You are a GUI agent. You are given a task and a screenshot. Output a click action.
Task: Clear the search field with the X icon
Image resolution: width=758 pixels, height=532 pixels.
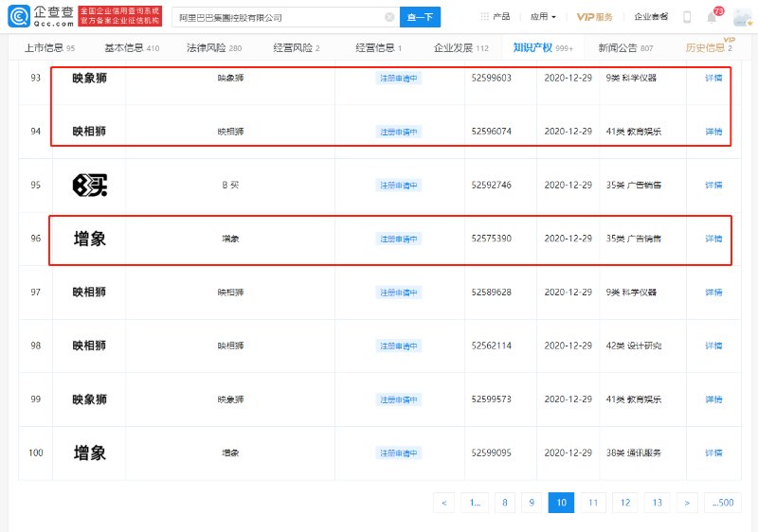coord(389,17)
